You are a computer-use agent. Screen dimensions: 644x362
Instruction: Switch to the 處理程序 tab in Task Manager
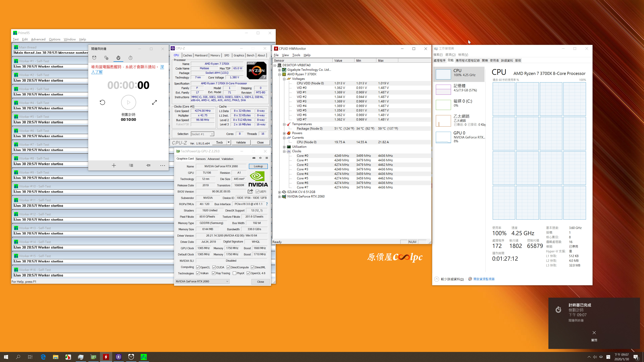click(439, 61)
